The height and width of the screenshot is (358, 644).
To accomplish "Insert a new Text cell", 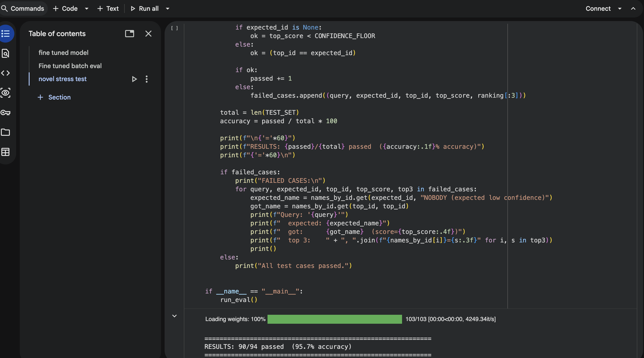I will [108, 9].
